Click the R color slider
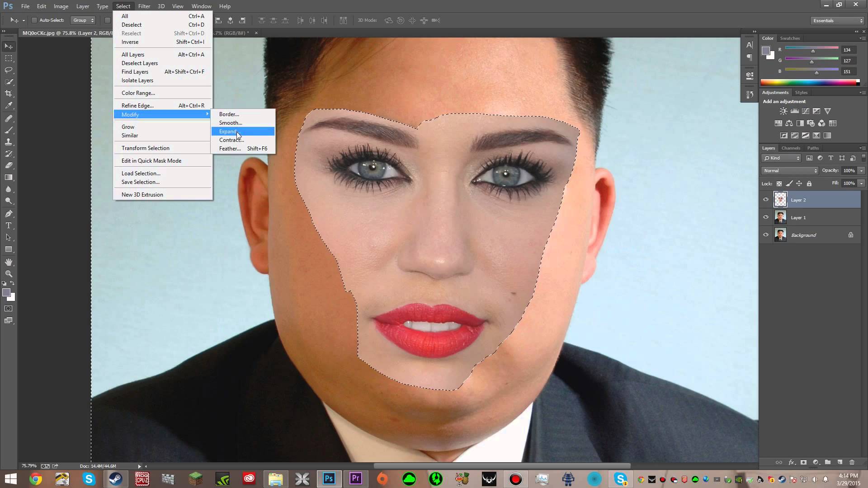868x488 pixels. coord(812,49)
